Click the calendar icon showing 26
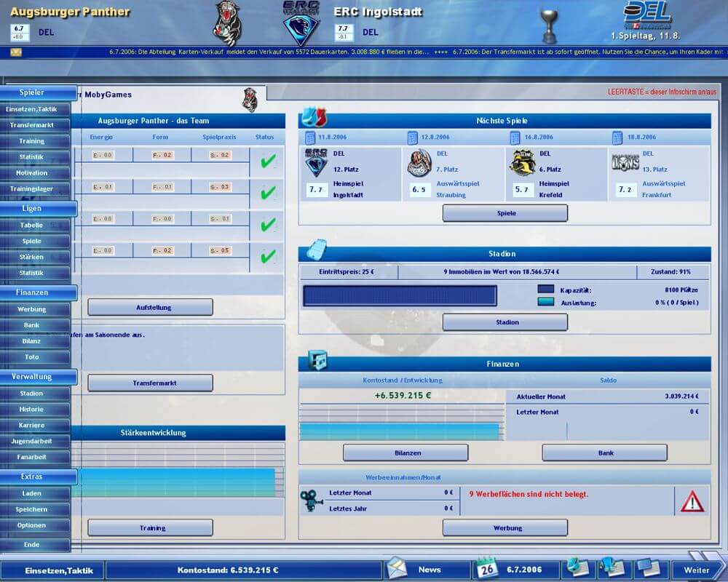The width and height of the screenshot is (728, 582). 486,567
